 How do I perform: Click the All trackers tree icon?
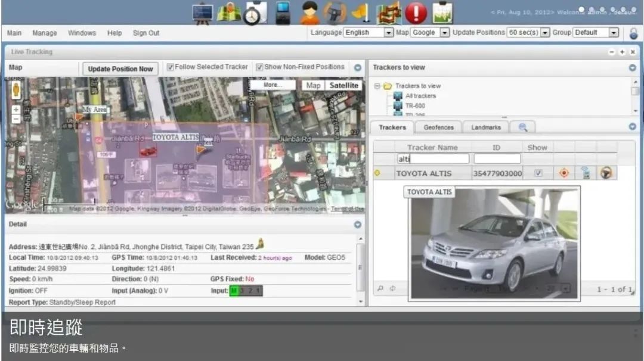[398, 95]
